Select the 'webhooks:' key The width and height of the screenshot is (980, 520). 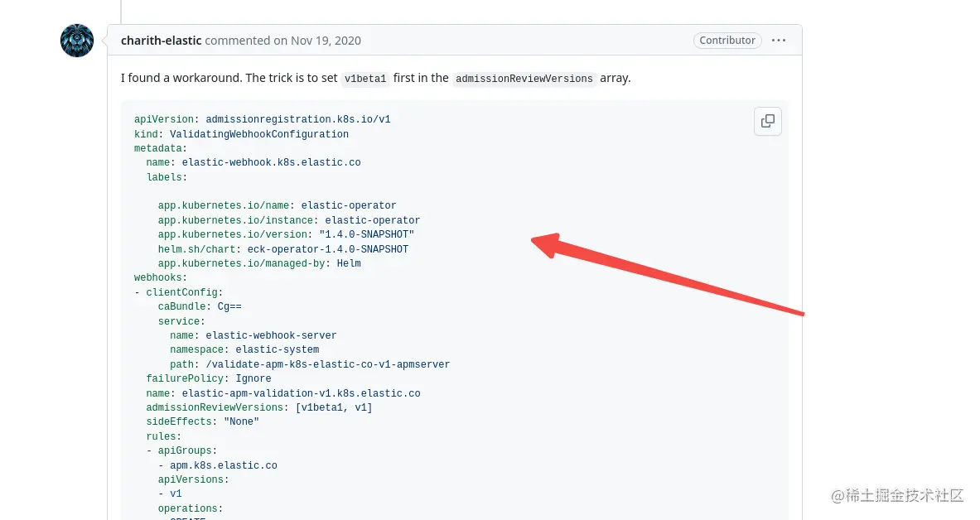click(161, 277)
